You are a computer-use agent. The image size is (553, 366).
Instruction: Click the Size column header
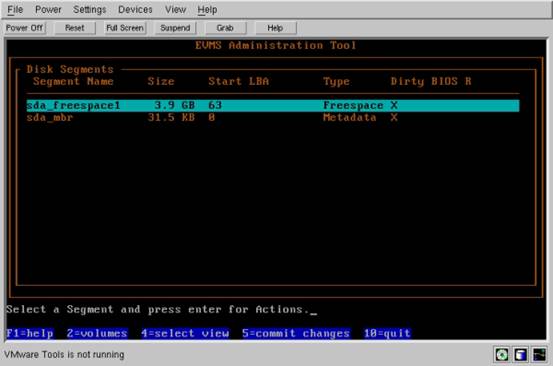pos(161,81)
